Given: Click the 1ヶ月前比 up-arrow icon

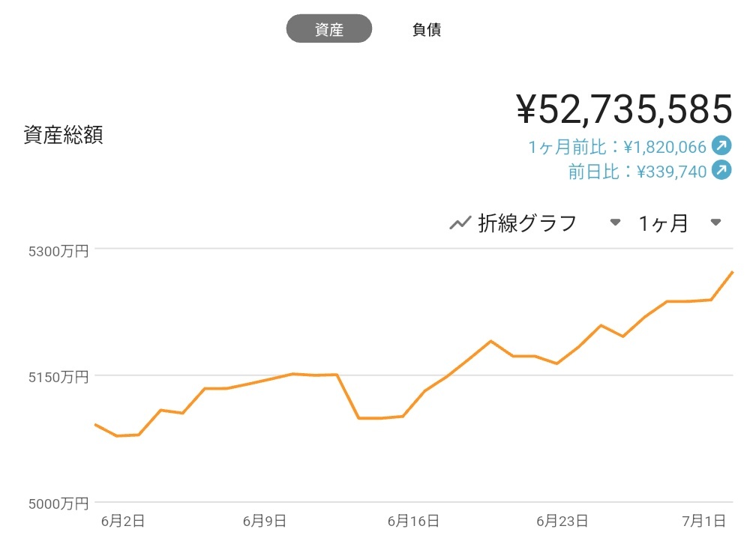Looking at the screenshot, I should coord(721,146).
